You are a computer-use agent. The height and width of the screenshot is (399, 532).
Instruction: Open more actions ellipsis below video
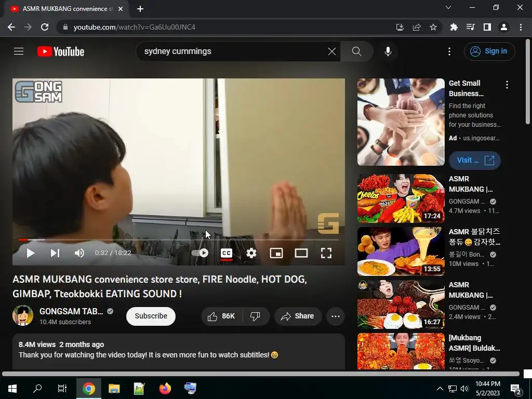336,316
